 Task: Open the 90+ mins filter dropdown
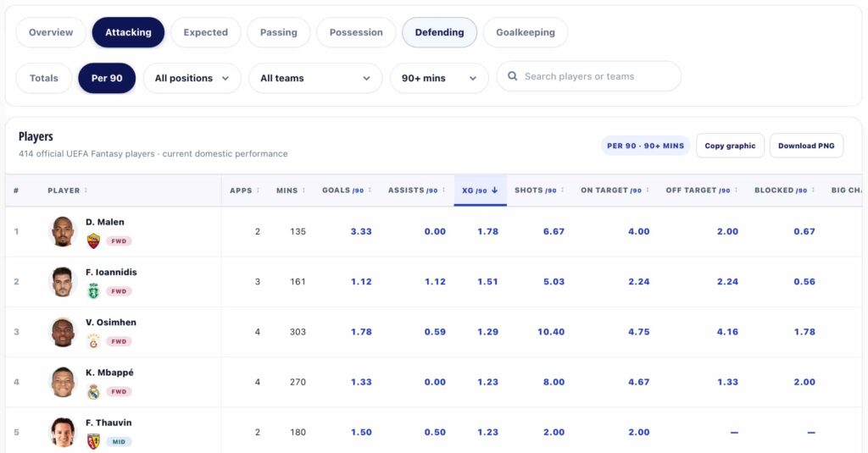pyautogui.click(x=439, y=78)
